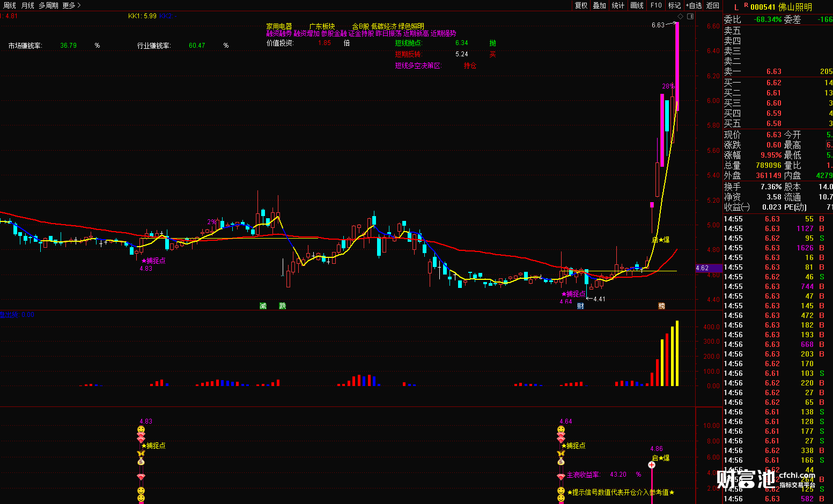Screen dimensions: 833x504
Task: Click the 卖一 price 6.63 row
Action: (778, 71)
